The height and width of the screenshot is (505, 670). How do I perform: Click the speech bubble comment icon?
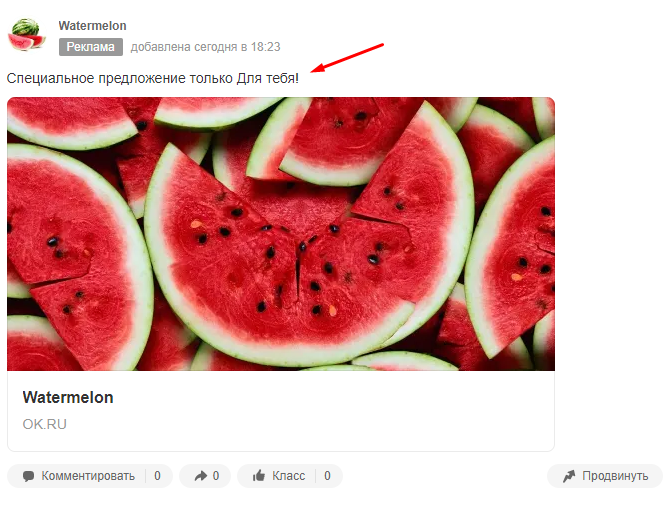pos(28,476)
